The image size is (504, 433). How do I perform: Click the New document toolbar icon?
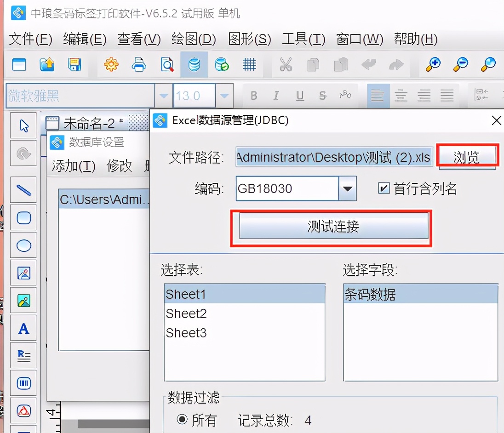19,64
